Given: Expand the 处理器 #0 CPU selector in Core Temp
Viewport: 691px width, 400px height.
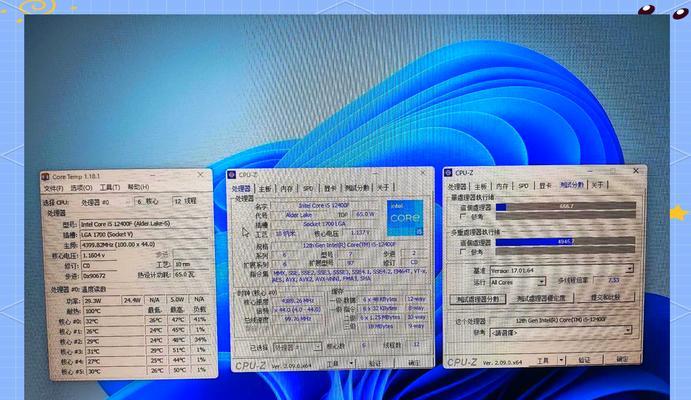Looking at the screenshot, I should point(105,202).
